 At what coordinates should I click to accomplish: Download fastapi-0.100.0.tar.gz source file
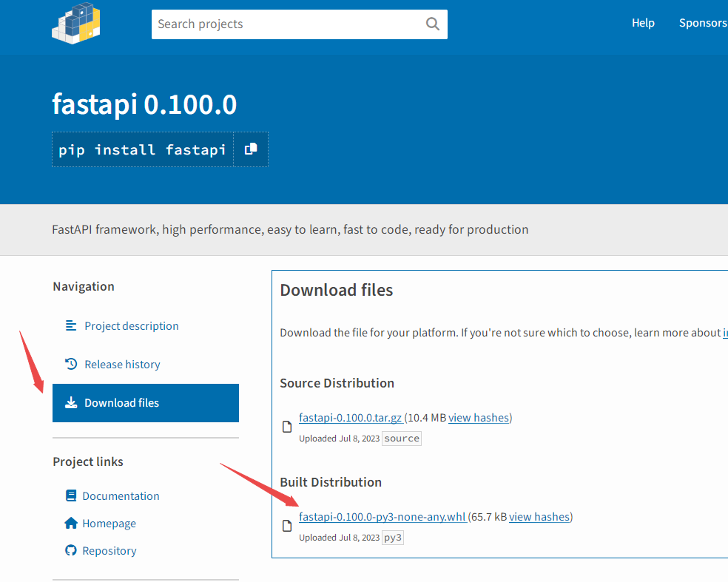pos(351,418)
